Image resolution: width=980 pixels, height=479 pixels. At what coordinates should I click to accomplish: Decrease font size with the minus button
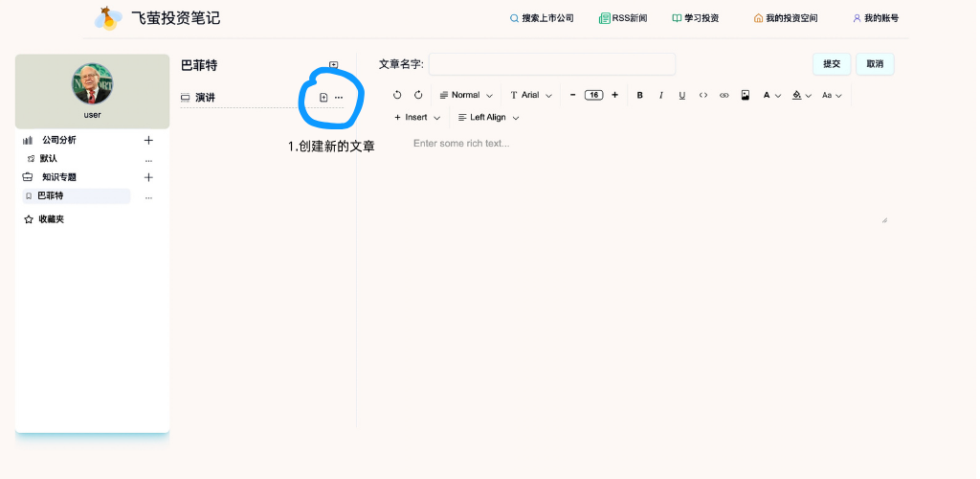tap(572, 95)
